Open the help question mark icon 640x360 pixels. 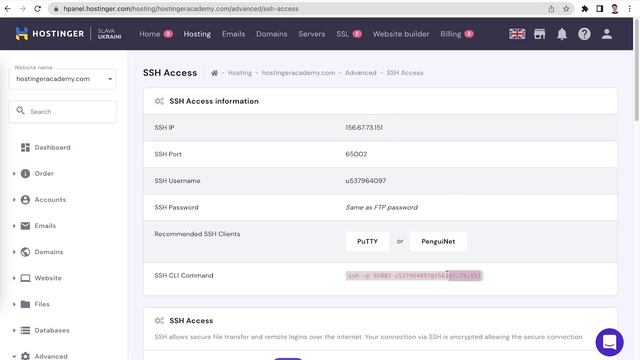pos(584,34)
